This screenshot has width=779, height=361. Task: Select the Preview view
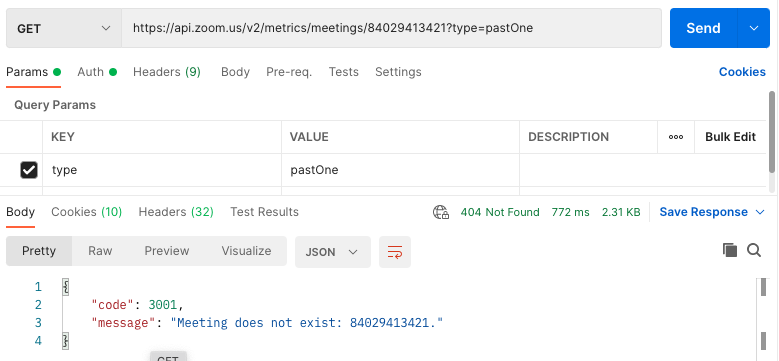pos(166,251)
